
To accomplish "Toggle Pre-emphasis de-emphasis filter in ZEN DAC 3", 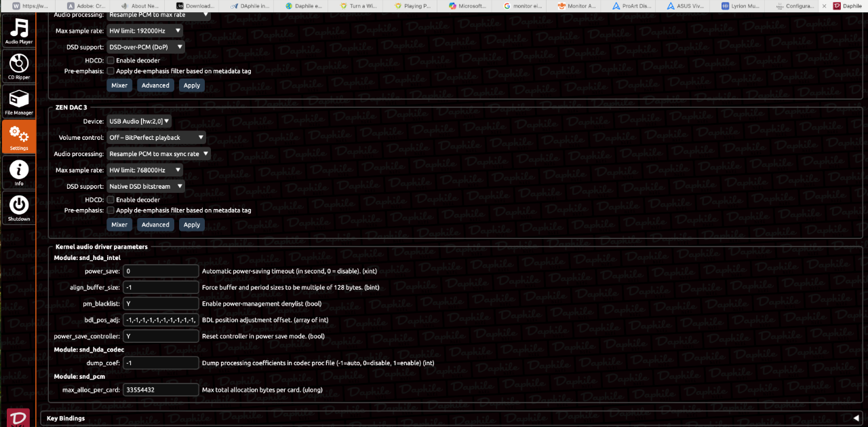I will (111, 210).
